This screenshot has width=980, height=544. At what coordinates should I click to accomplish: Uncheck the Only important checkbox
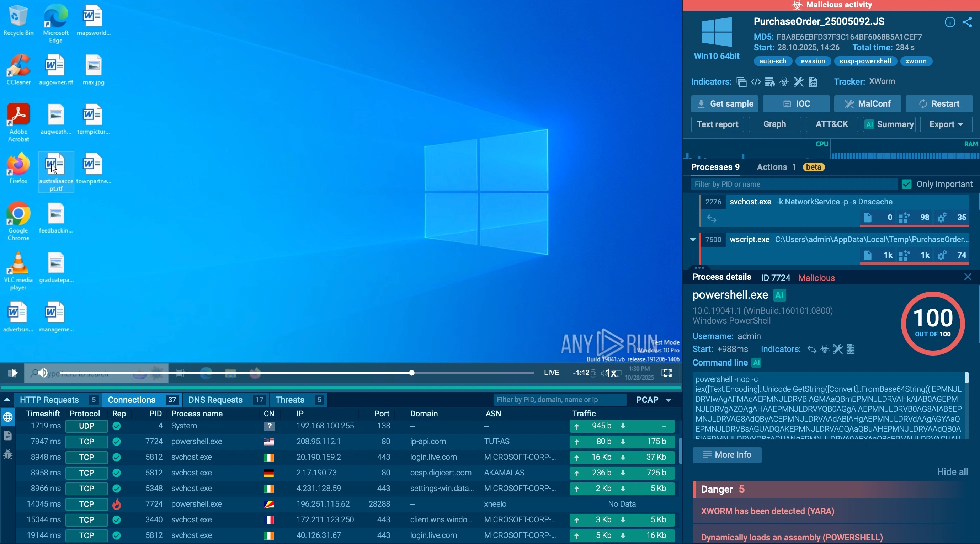(x=907, y=184)
